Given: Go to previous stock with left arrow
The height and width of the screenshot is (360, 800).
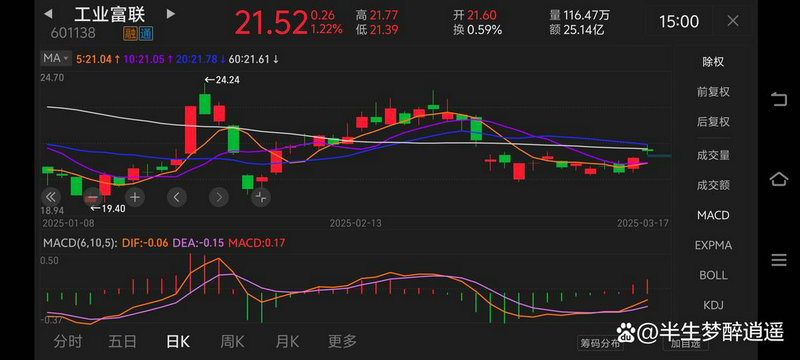Looking at the screenshot, I should [x=47, y=14].
